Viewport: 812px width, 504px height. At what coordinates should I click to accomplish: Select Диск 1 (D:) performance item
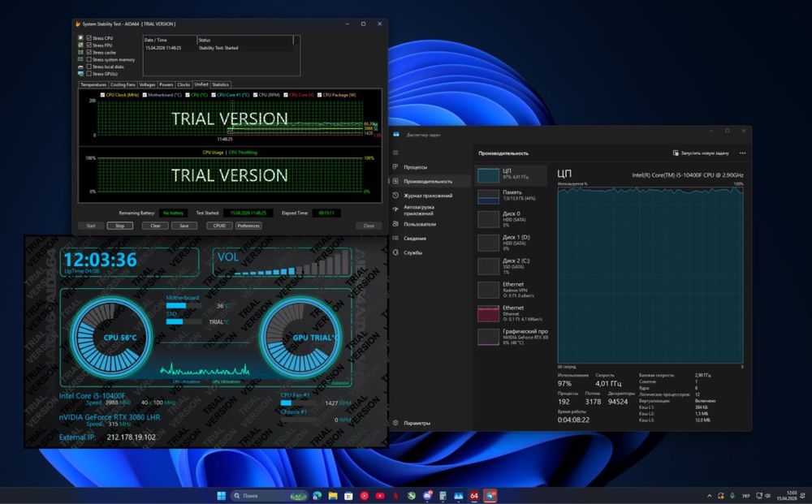pos(511,243)
